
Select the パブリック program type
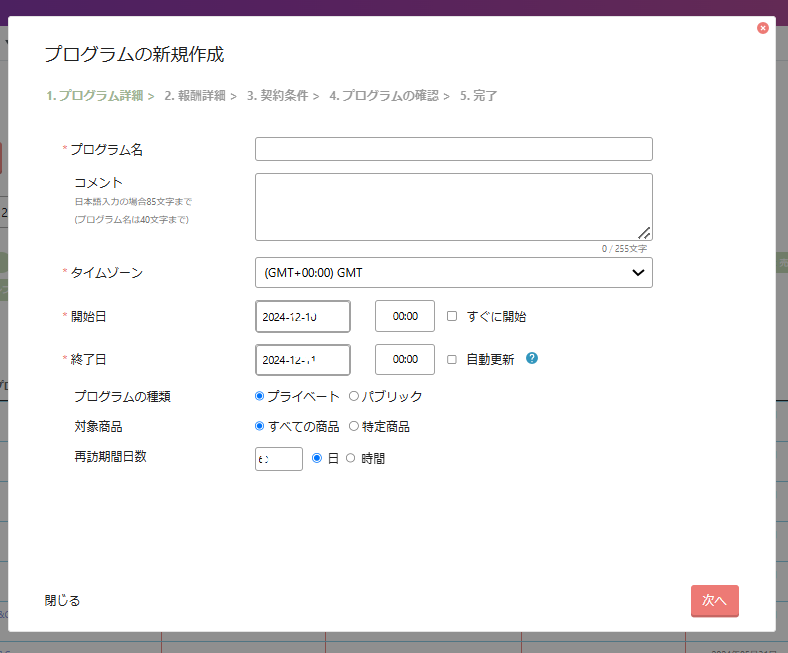pyautogui.click(x=354, y=396)
